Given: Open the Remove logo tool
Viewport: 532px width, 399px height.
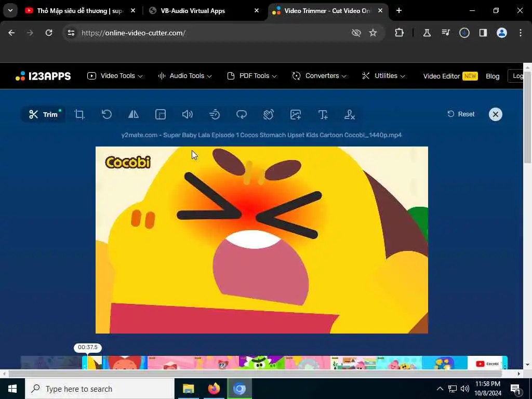Looking at the screenshot, I should [350, 114].
